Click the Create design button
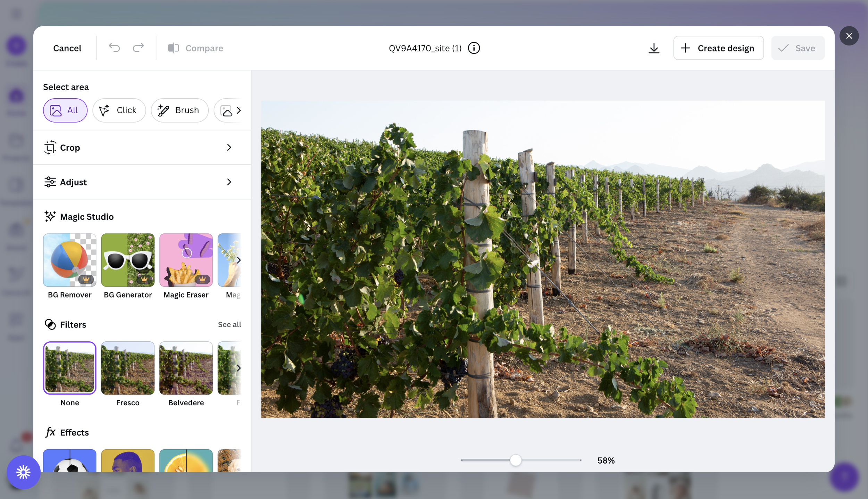The height and width of the screenshot is (499, 868). 718,48
